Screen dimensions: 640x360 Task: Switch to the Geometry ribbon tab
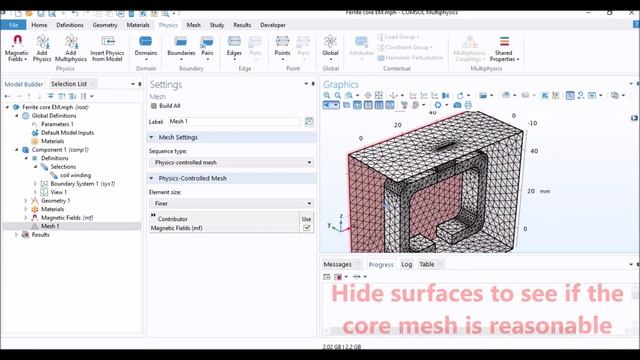point(105,25)
